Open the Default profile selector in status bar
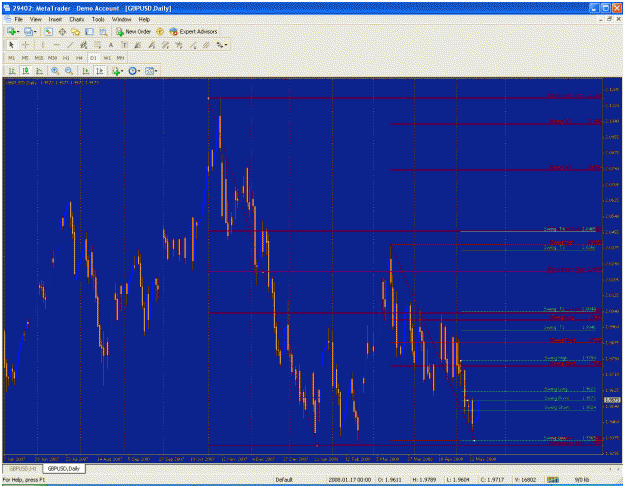Viewport: 625px width, 486px height. pos(284,480)
